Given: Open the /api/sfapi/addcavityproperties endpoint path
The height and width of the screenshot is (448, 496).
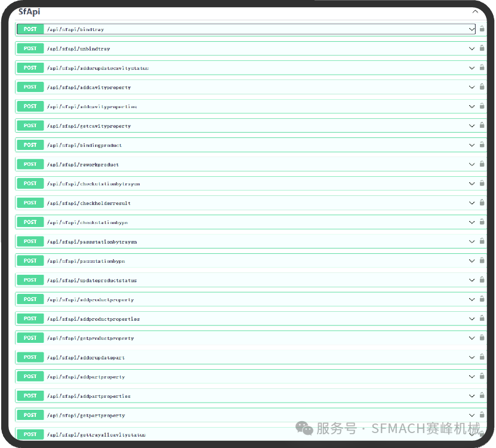Looking at the screenshot, I should point(92,107).
